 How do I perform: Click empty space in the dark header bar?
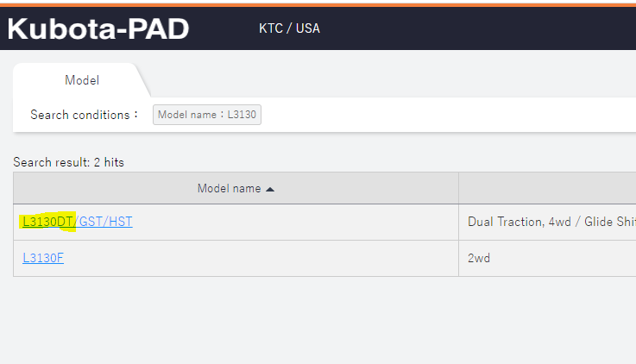pos(475,28)
